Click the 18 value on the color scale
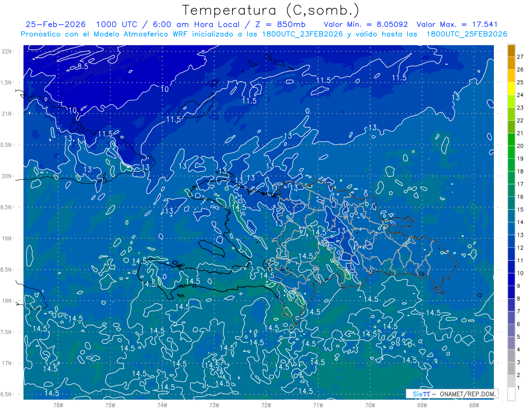 tap(520, 172)
